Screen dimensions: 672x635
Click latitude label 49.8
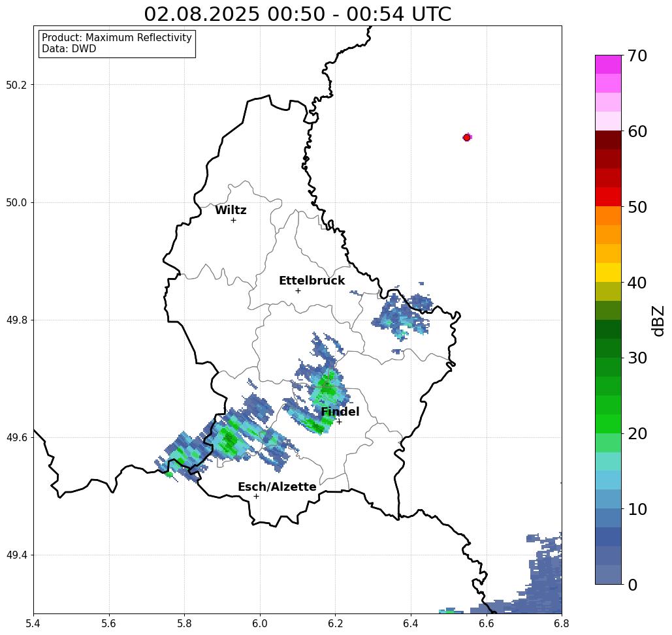(x=16, y=320)
